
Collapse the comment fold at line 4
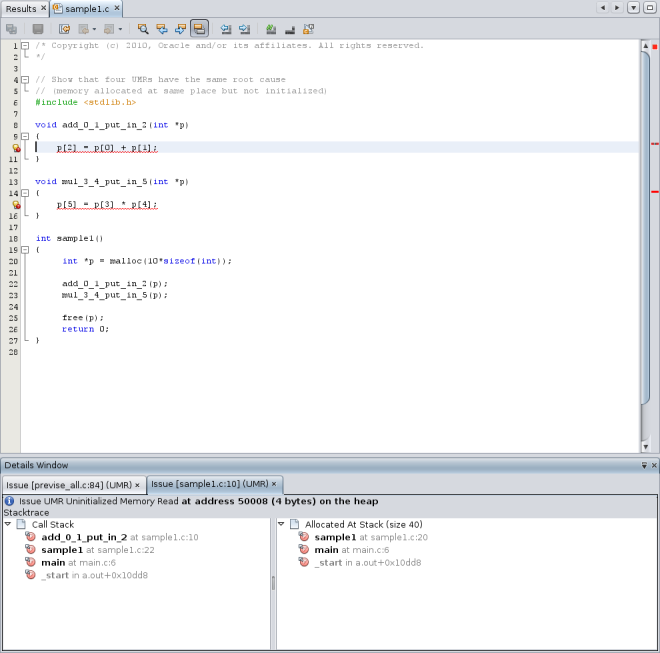click(x=25, y=80)
